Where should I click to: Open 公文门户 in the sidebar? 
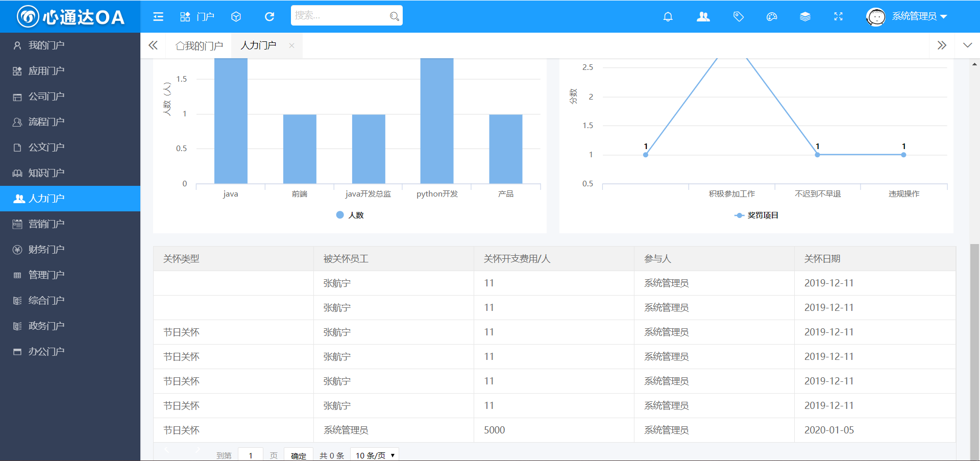[x=70, y=148]
